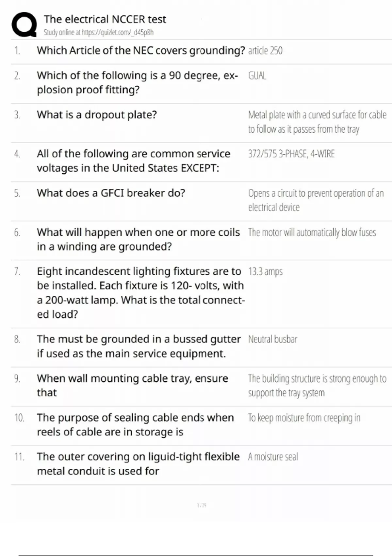Screen dimensions: 392x556
Task: Click the title 'The electrical NCCER test'
Action: point(105,19)
